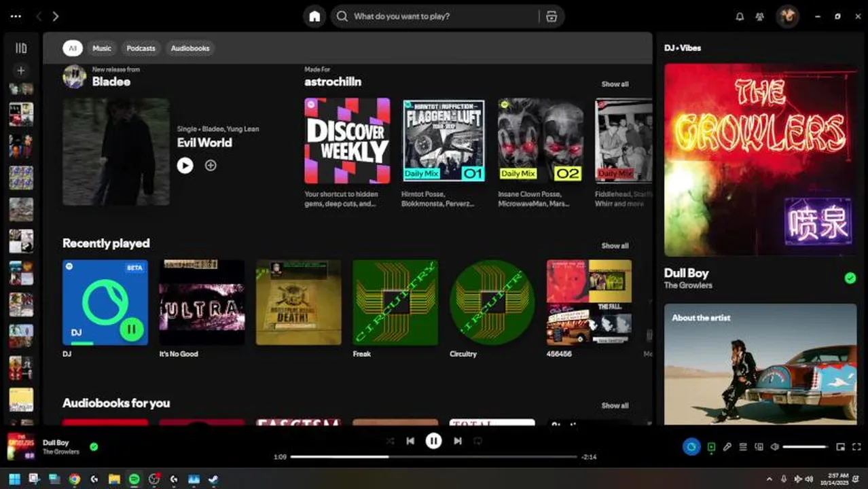
Task: Open the miniplayer
Action: click(841, 447)
